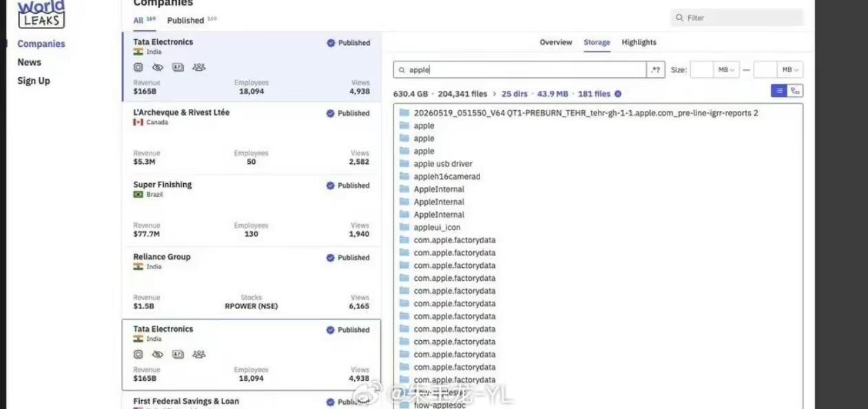
Task: Click the Canada flag on L'Archevque & Rivest Ltée card
Action: 138,123
